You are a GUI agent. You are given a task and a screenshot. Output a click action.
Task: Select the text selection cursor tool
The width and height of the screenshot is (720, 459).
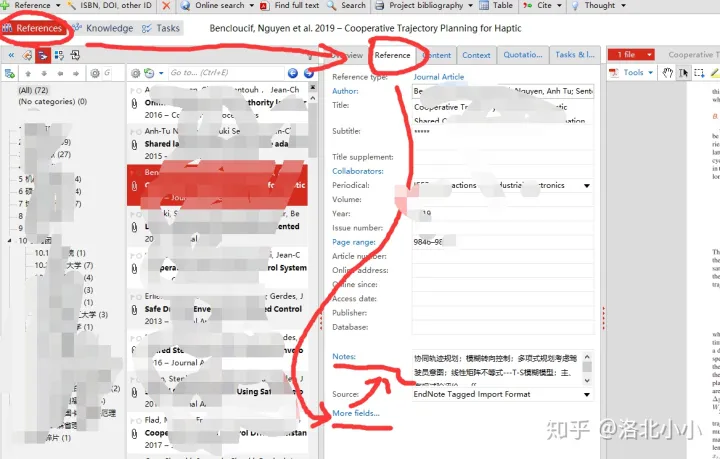(x=683, y=73)
